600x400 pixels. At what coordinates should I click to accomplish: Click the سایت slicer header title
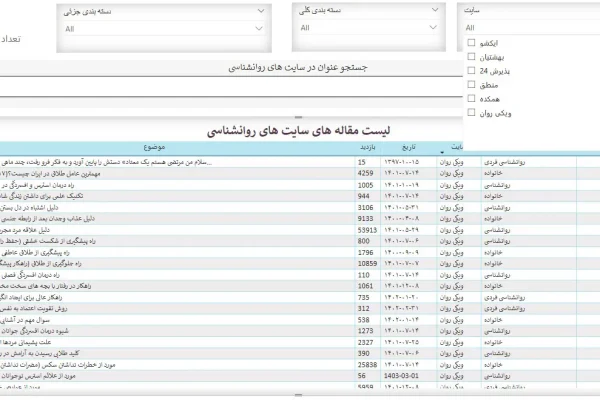click(471, 10)
